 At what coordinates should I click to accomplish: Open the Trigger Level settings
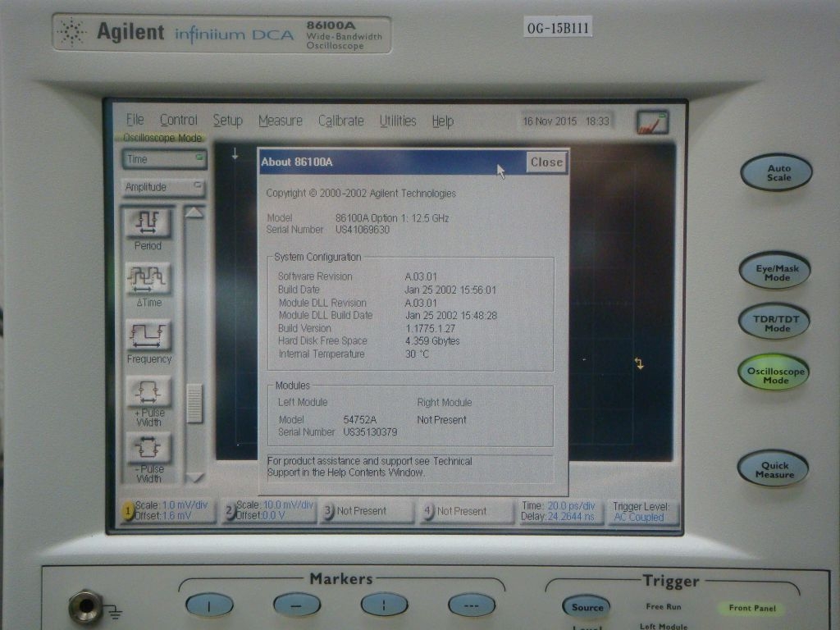641,512
